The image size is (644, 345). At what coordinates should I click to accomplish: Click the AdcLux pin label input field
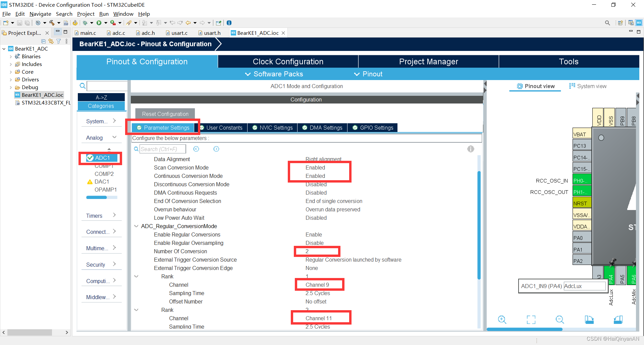point(585,286)
